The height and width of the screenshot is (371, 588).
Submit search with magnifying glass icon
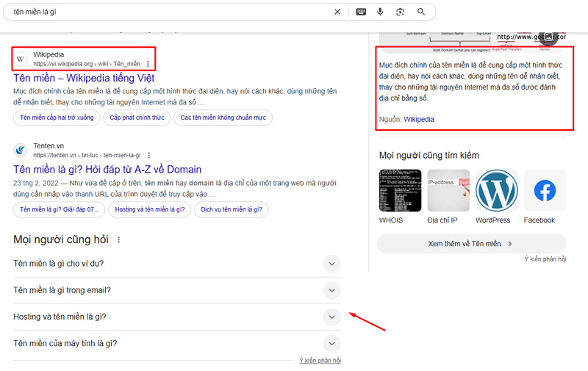click(x=421, y=12)
